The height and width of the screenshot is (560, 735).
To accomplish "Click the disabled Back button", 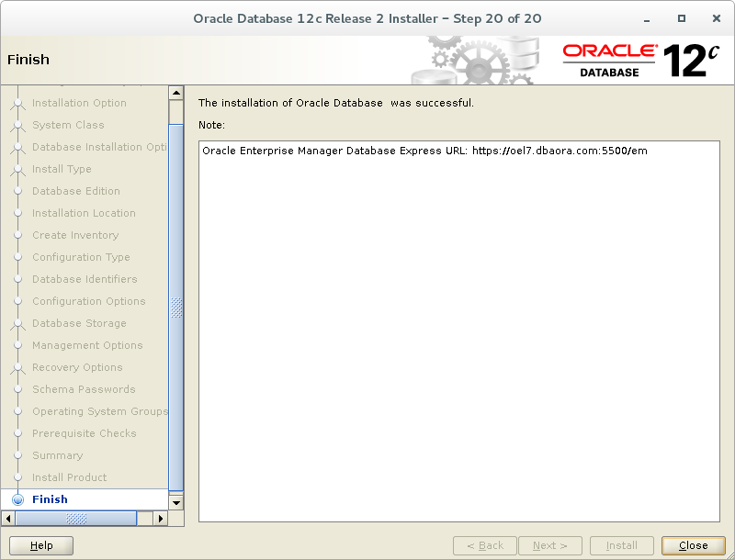I will 485,545.
